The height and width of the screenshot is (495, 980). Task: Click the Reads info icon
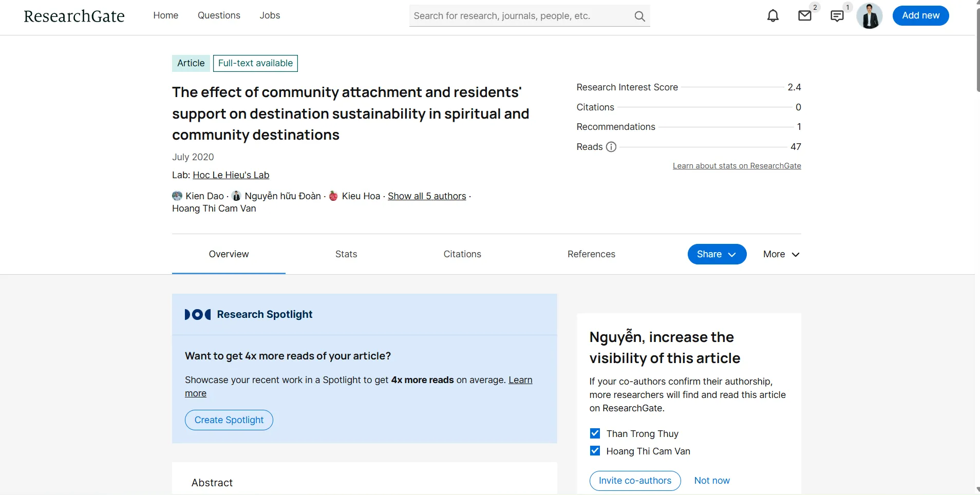611,147
